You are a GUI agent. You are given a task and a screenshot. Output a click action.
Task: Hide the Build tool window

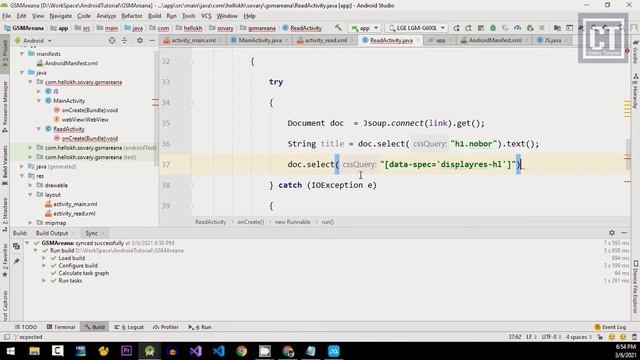pos(624,233)
